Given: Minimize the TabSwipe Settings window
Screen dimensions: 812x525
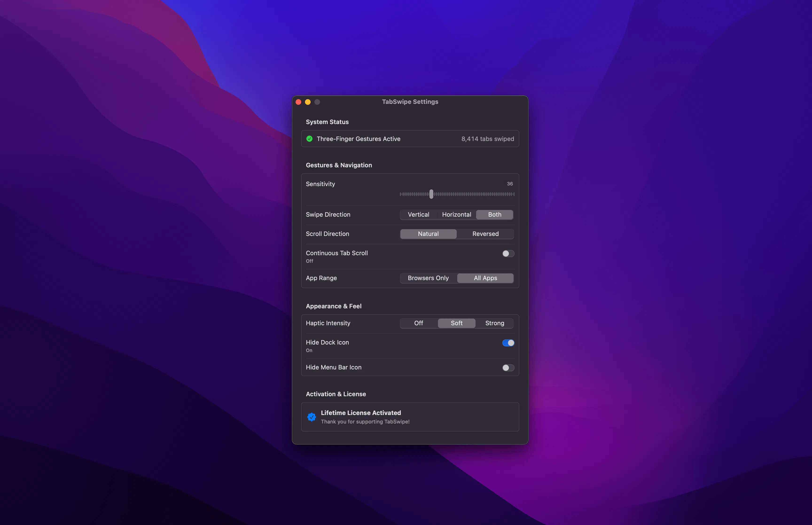Looking at the screenshot, I should [x=308, y=102].
